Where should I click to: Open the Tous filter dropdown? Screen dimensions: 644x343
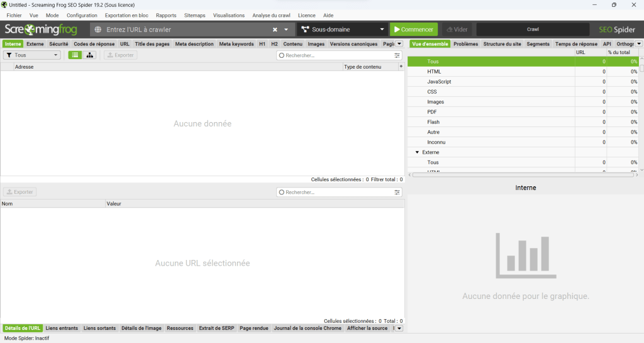32,55
